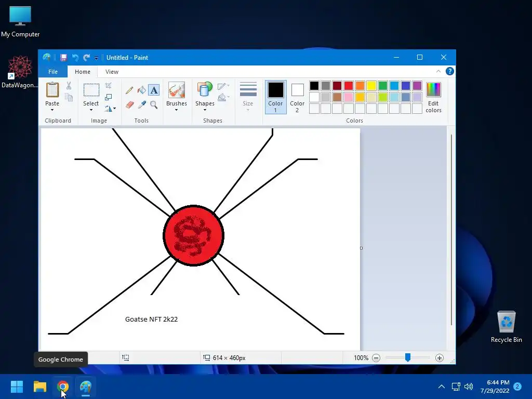Select the Pencil tool
The image size is (532, 399).
point(129,90)
